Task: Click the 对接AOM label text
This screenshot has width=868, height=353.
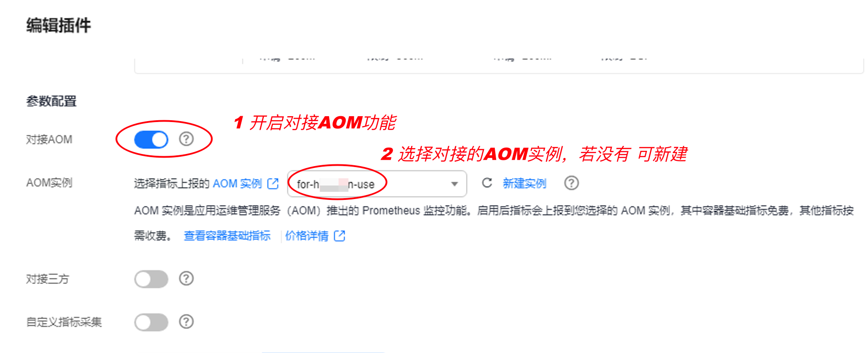Action: (49, 140)
